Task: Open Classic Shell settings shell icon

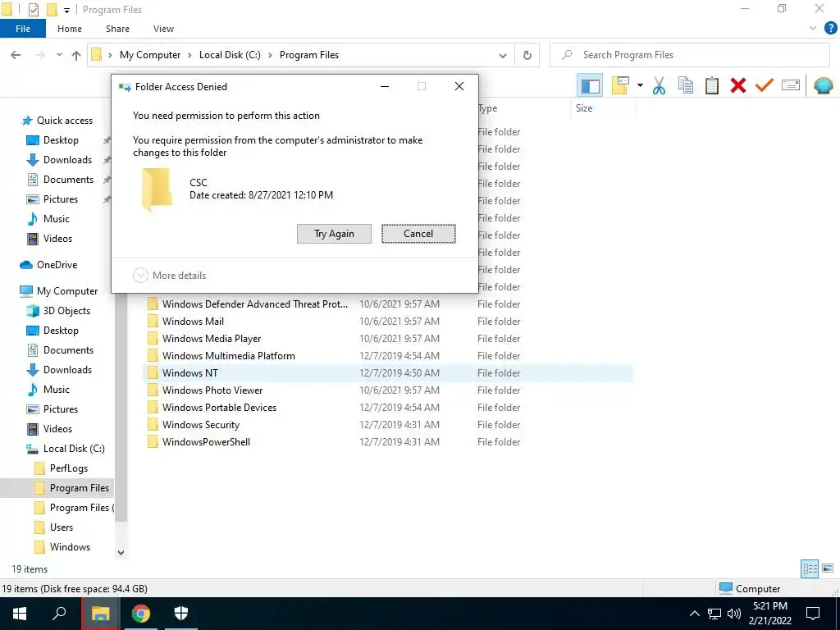Action: (824, 85)
